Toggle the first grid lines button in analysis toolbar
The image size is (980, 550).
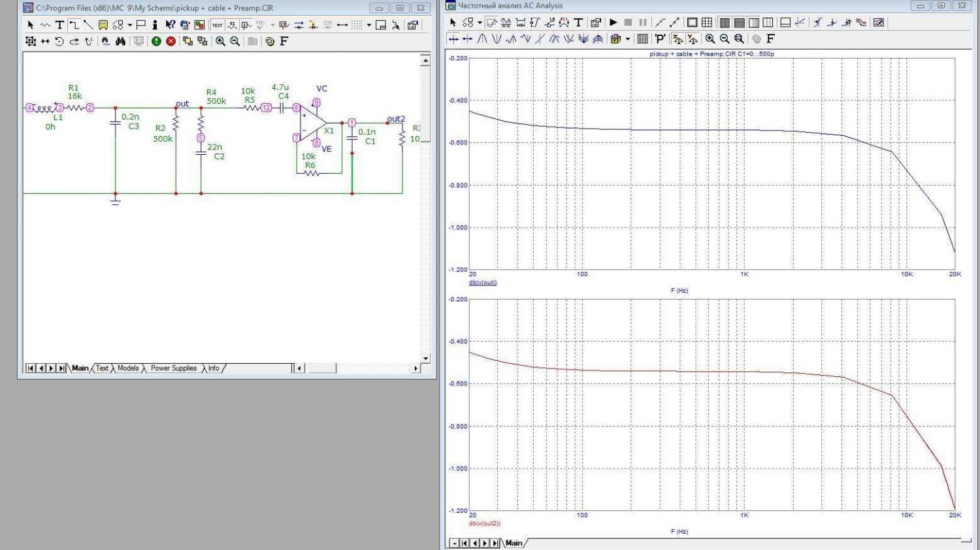725,23
